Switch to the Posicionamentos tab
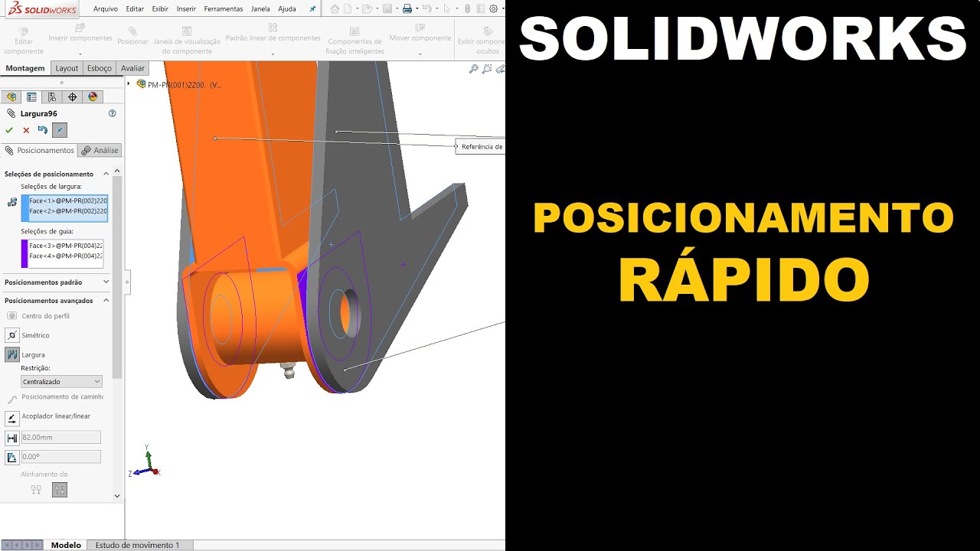Viewport: 980px width, 551px height. pyautogui.click(x=39, y=151)
